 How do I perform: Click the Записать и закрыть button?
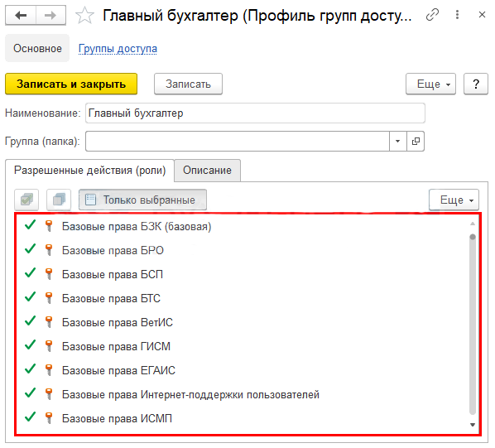(71, 84)
